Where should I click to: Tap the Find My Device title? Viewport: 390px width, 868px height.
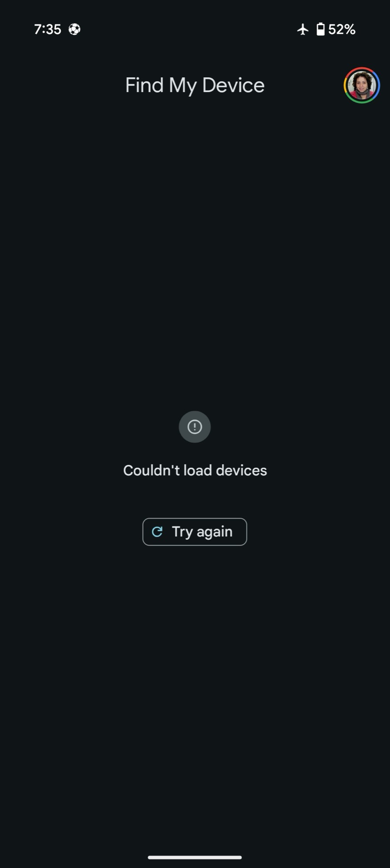pyautogui.click(x=195, y=85)
